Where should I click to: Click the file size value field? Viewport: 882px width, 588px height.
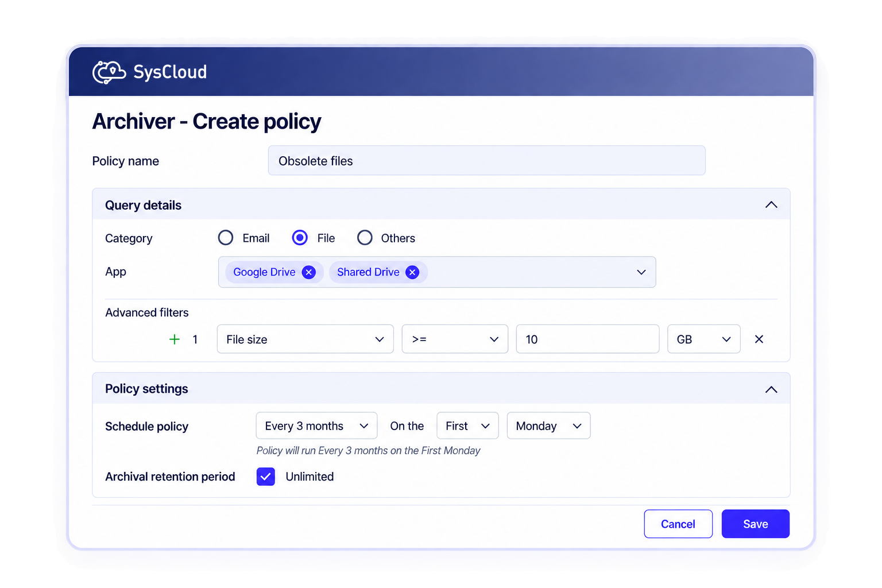tap(587, 339)
